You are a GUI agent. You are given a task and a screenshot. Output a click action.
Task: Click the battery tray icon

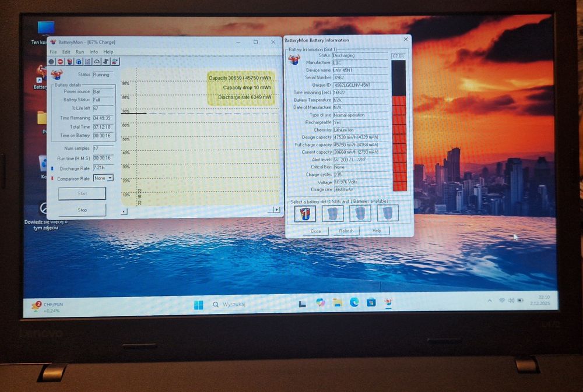521,300
